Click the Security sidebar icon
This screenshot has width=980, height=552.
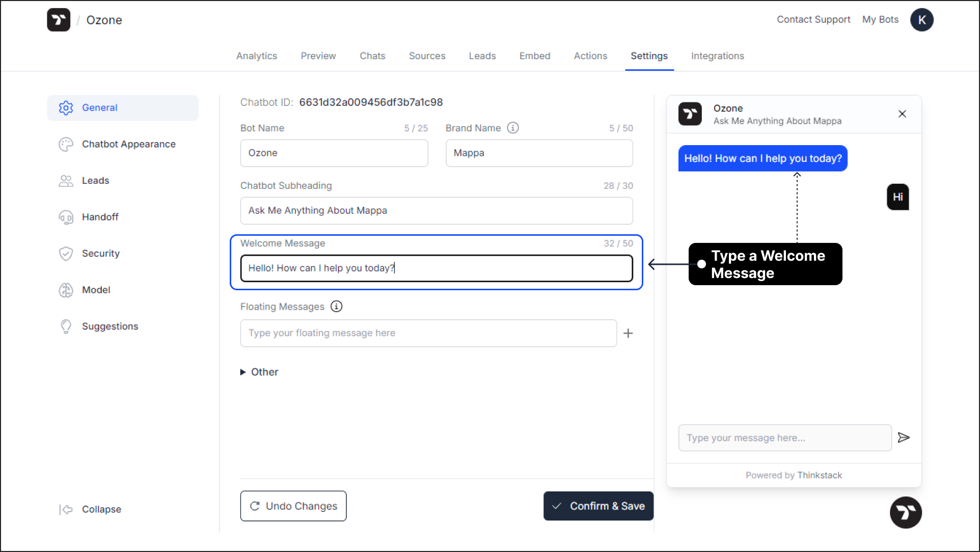[65, 253]
